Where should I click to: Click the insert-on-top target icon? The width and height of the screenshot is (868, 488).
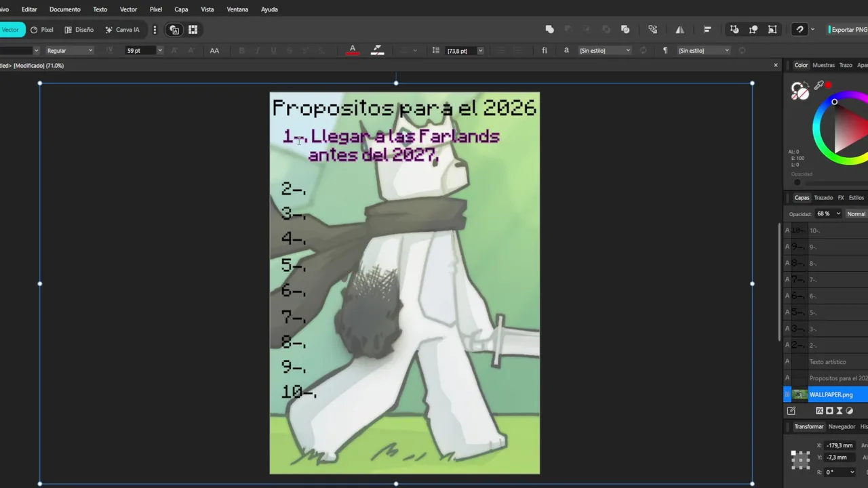tap(753, 30)
